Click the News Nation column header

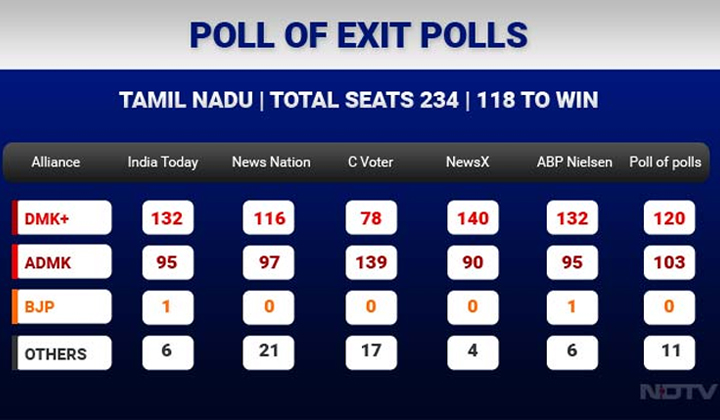(x=271, y=162)
